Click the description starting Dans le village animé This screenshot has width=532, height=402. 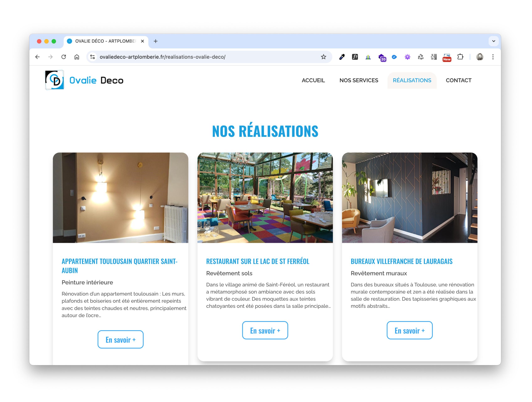[268, 295]
